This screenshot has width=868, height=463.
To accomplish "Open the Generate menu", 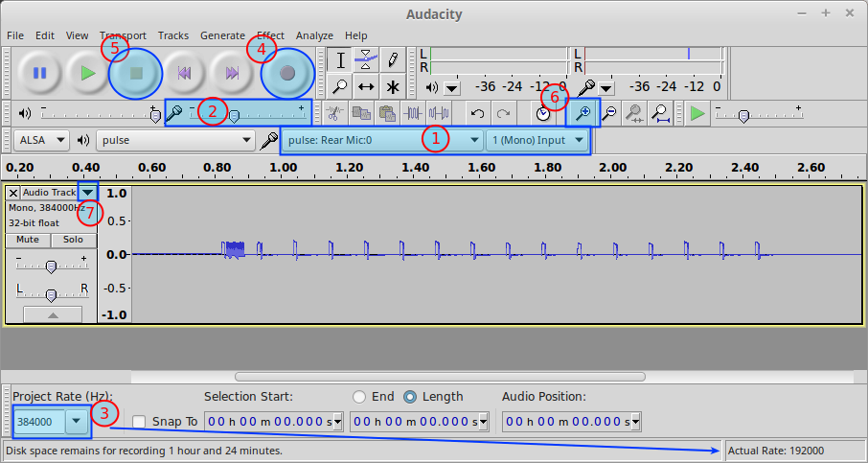I will click(x=222, y=35).
